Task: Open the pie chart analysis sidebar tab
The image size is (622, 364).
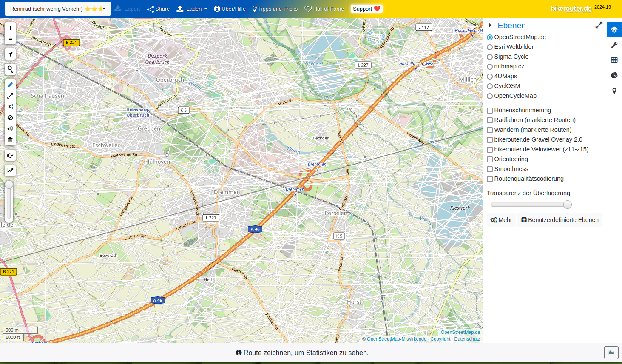Action: [614, 75]
